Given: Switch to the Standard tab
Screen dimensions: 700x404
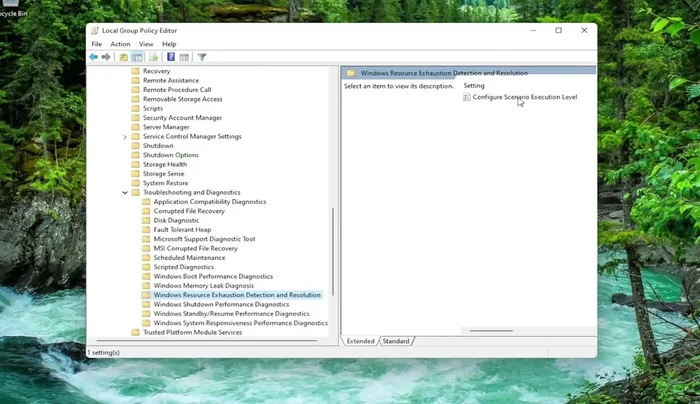Looking at the screenshot, I should (x=396, y=341).
